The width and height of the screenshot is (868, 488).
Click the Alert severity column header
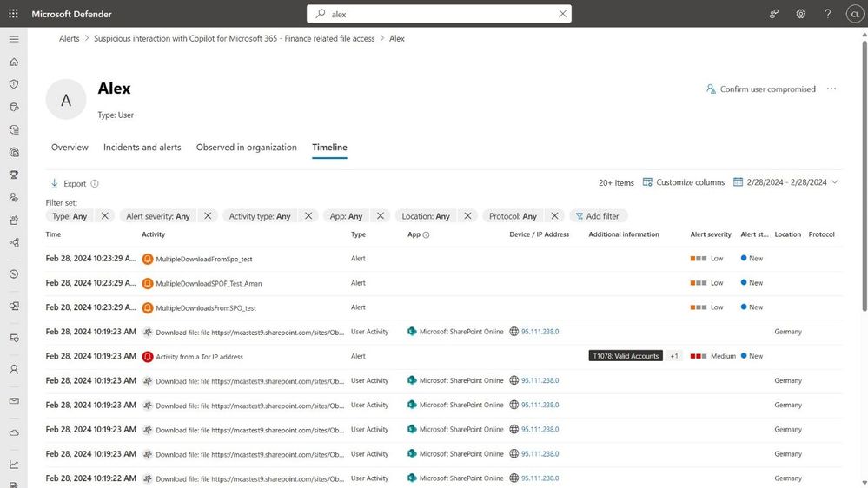pos(711,234)
